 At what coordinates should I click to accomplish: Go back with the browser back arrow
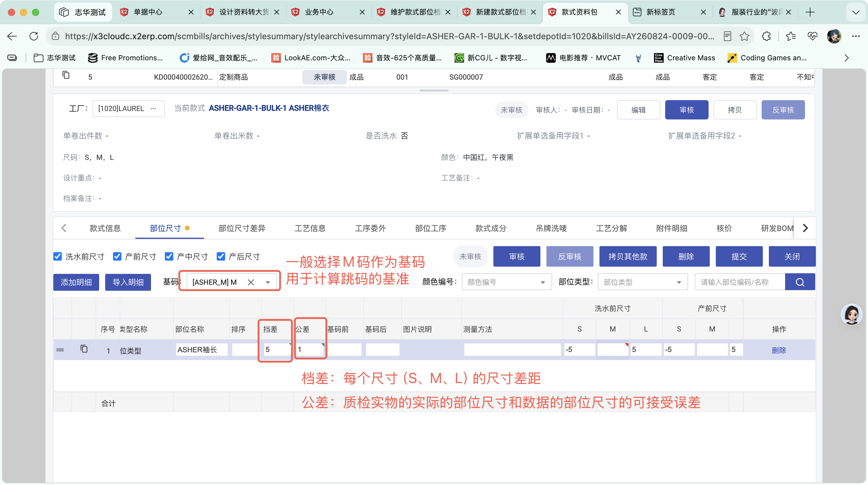[12, 36]
